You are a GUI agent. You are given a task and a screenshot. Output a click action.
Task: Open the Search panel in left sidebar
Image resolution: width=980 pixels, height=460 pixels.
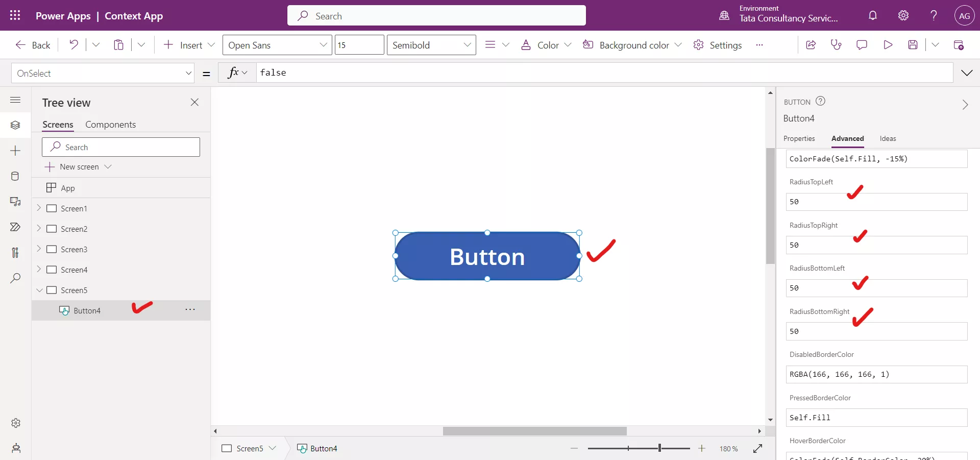click(x=15, y=279)
